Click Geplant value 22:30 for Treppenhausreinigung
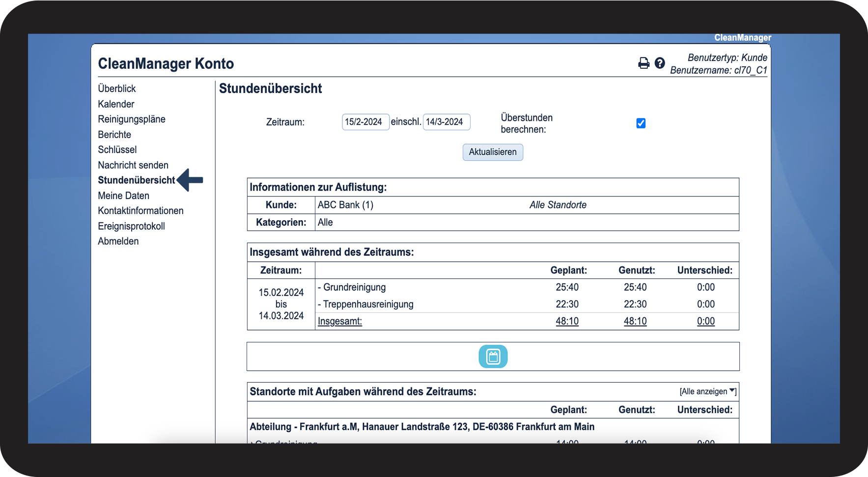868x477 pixels. [x=567, y=304]
